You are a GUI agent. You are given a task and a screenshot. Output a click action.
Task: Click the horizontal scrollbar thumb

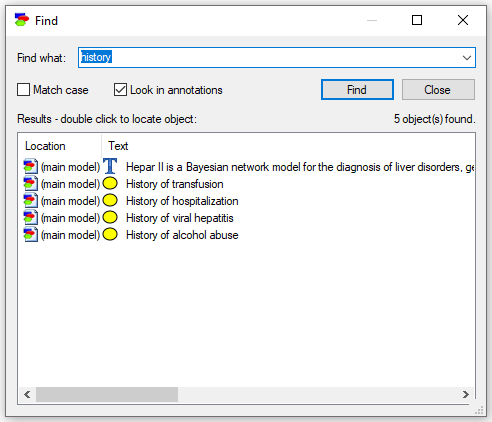pyautogui.click(x=107, y=395)
